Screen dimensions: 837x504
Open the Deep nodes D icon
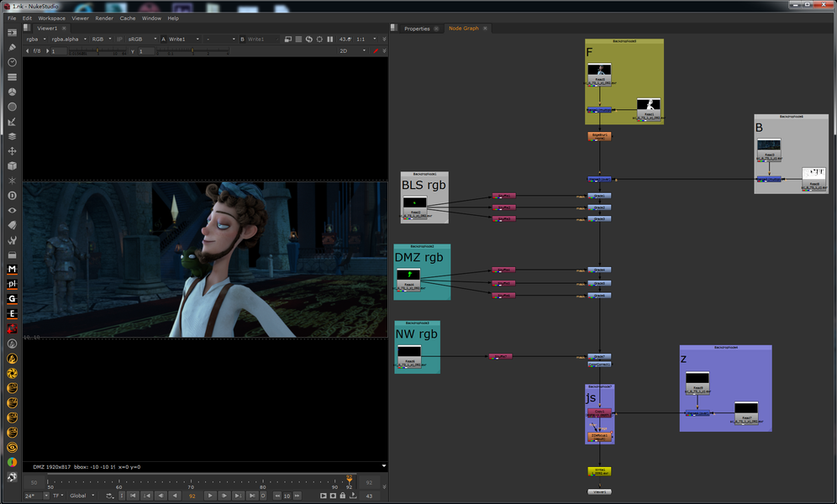[12, 196]
